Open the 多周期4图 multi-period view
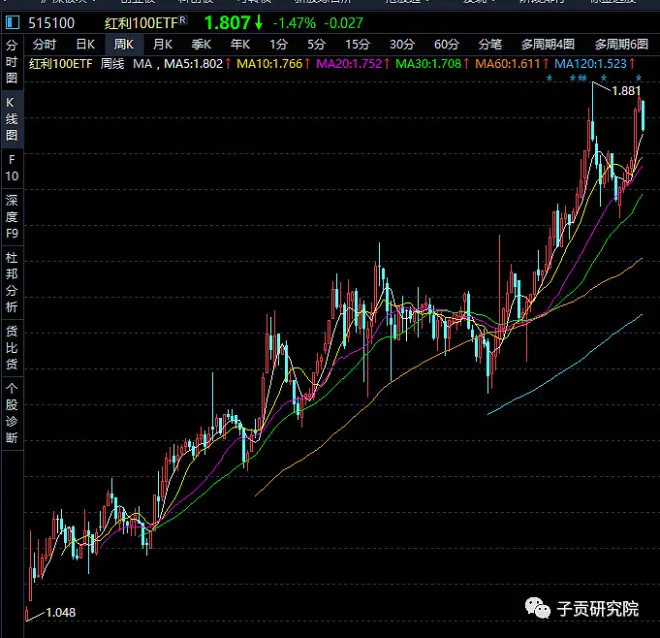Screen dimensions: 660x638 547,45
